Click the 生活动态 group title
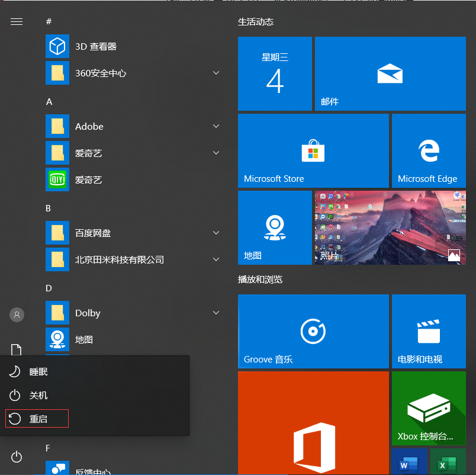Screen dimensions: 476x475 coord(256,22)
